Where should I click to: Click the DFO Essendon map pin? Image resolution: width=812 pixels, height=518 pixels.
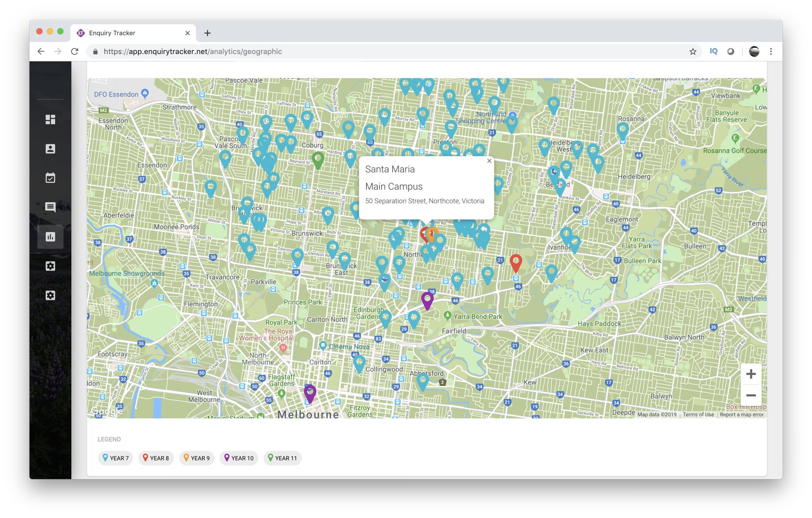(x=145, y=93)
